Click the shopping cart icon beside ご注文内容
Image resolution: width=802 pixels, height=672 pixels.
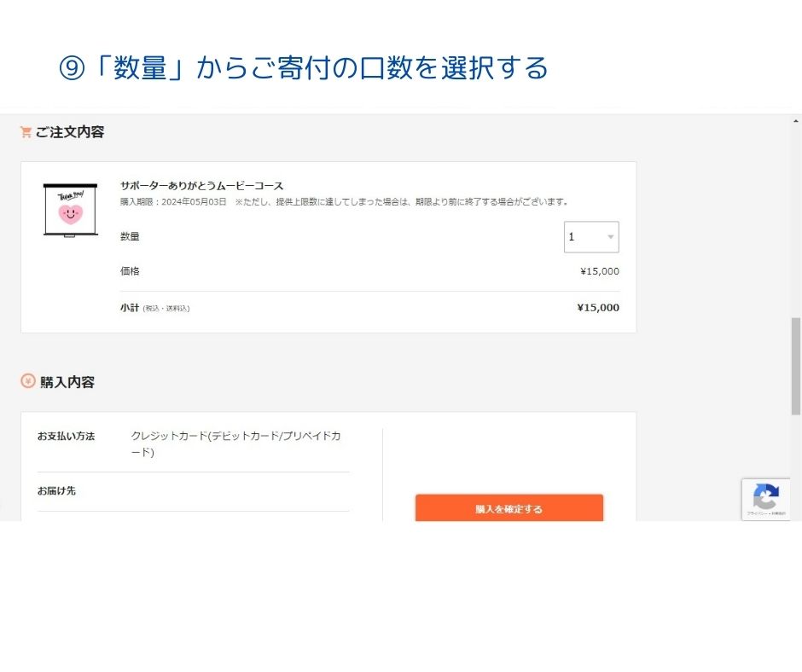coord(26,132)
